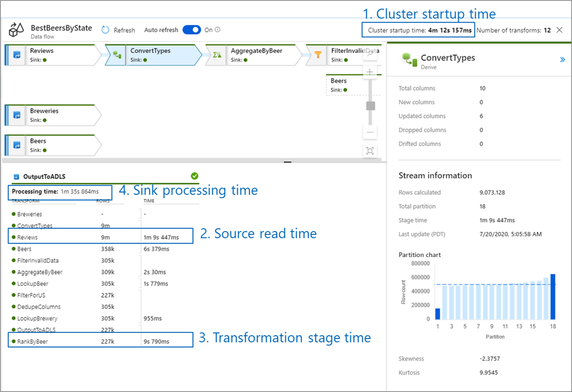Click the fit-to-screen icon on the canvas
The image size is (572, 392).
[x=370, y=150]
